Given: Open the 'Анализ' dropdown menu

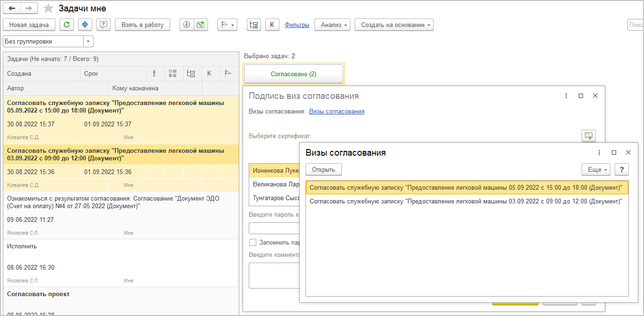Looking at the screenshot, I should click(x=334, y=25).
